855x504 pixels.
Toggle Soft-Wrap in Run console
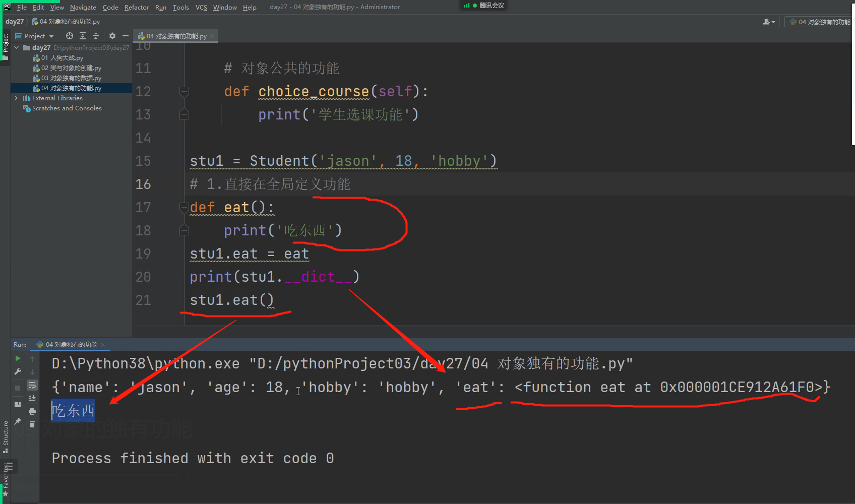tap(32, 385)
